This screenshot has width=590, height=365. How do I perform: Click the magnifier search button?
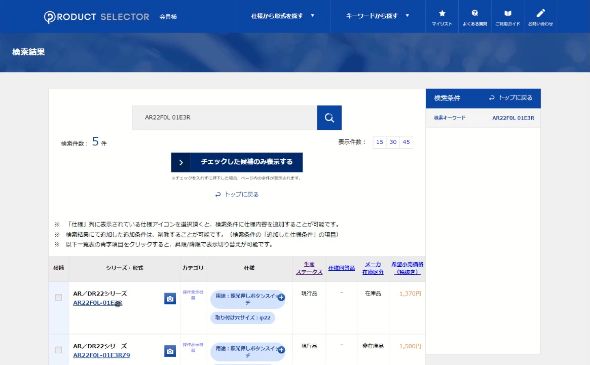point(329,118)
